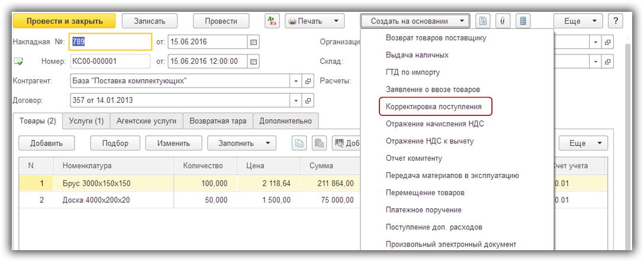Expand the Печать dropdown
644x262 pixels.
pyautogui.click(x=336, y=21)
